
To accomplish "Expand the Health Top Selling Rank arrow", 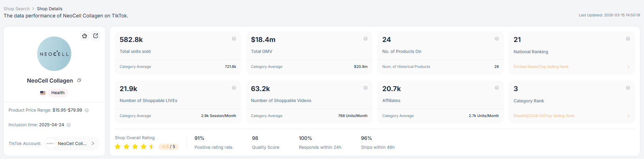I will 628,116.
